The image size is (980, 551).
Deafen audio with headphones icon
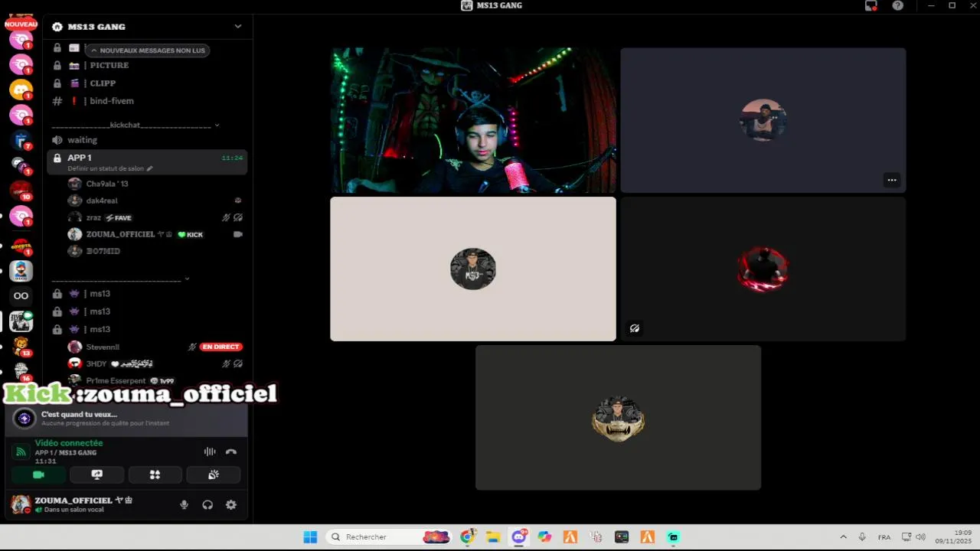pyautogui.click(x=207, y=505)
